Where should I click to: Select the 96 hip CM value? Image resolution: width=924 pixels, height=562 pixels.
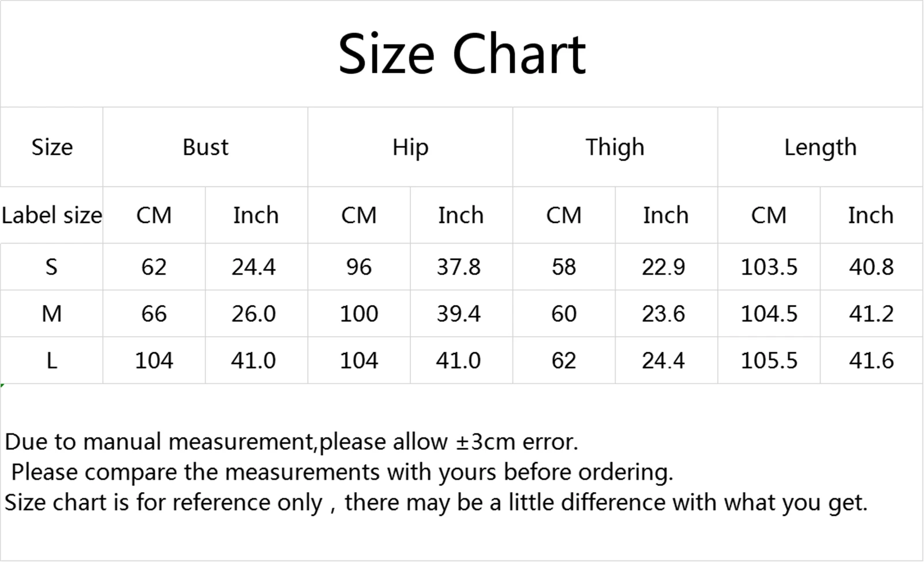point(358,267)
